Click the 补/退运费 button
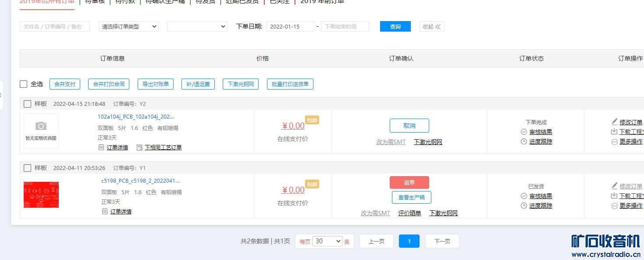Screen dimensions: 644x260 pyautogui.click(x=198, y=84)
